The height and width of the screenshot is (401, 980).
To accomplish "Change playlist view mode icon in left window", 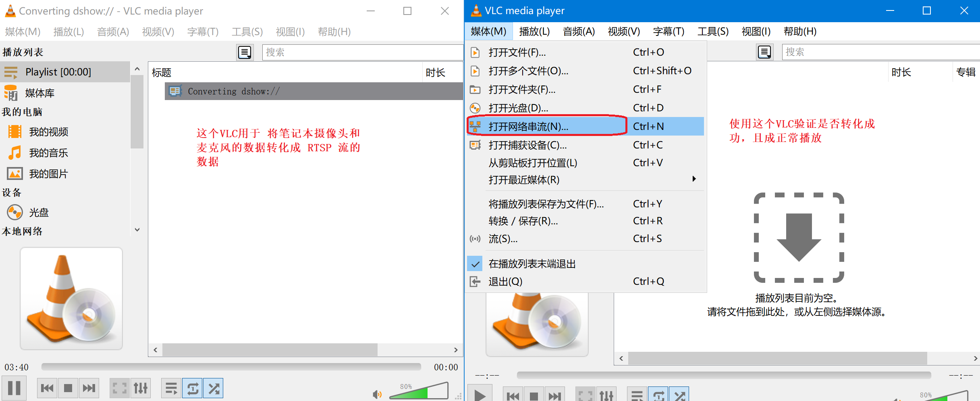I will click(x=245, y=52).
